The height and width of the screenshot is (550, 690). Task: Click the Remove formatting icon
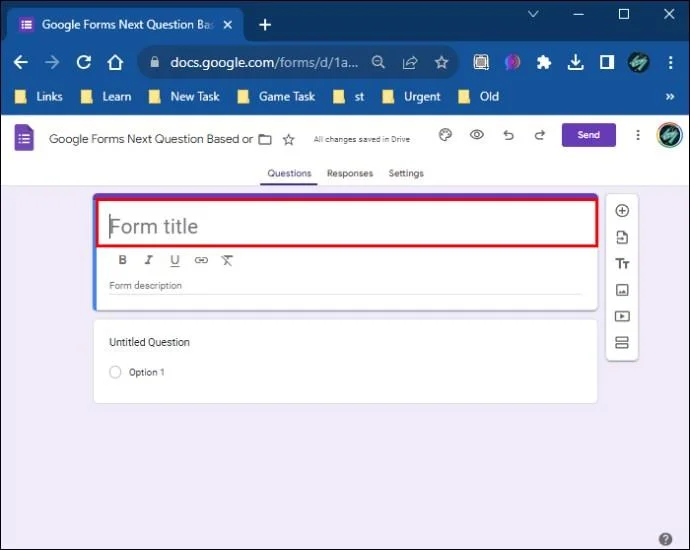point(227,260)
